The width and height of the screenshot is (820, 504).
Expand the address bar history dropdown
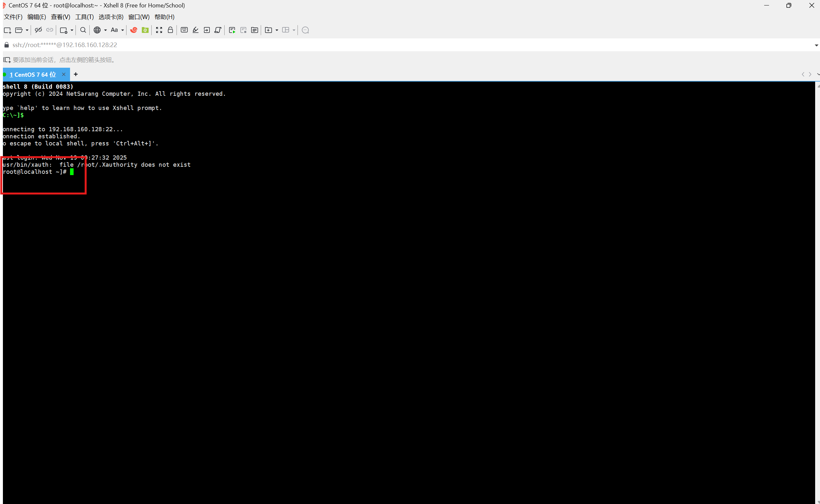(816, 45)
